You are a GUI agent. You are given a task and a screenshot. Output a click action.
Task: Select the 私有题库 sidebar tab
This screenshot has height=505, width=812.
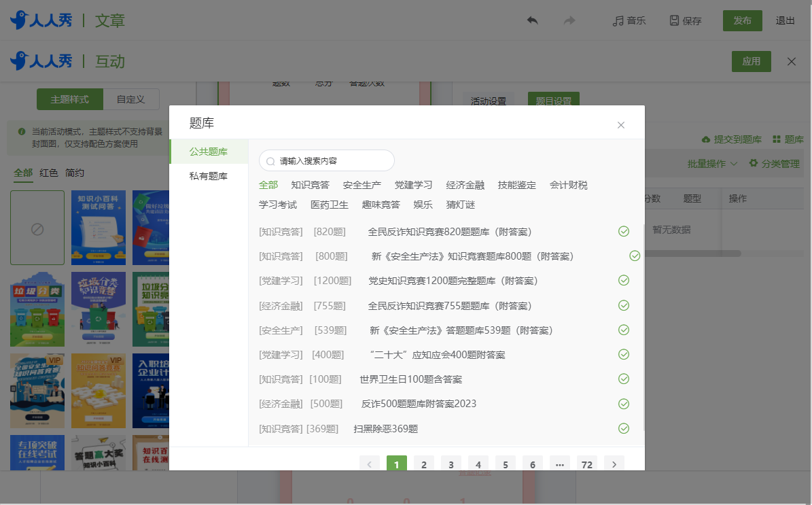tap(209, 176)
